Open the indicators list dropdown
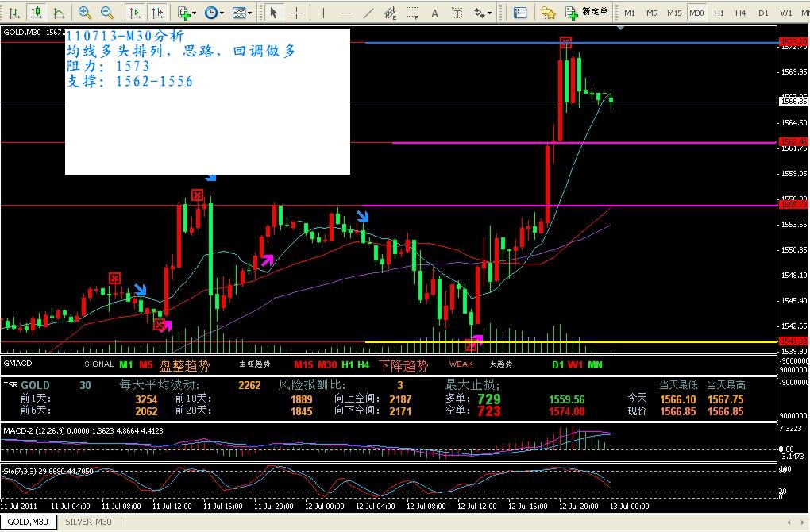 click(x=187, y=13)
